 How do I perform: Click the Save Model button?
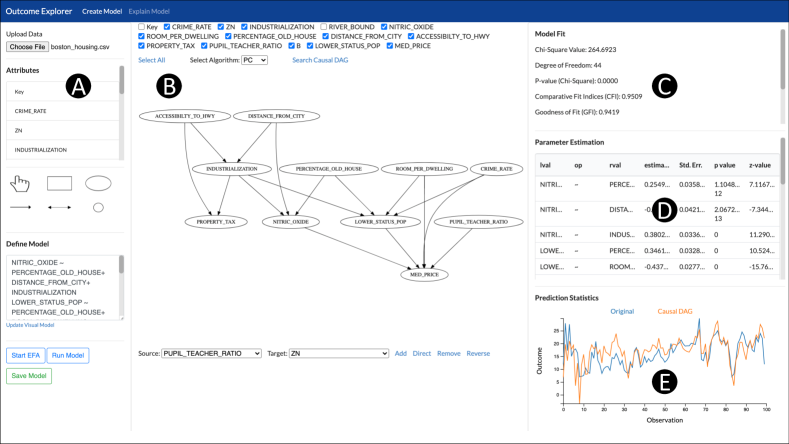click(29, 376)
